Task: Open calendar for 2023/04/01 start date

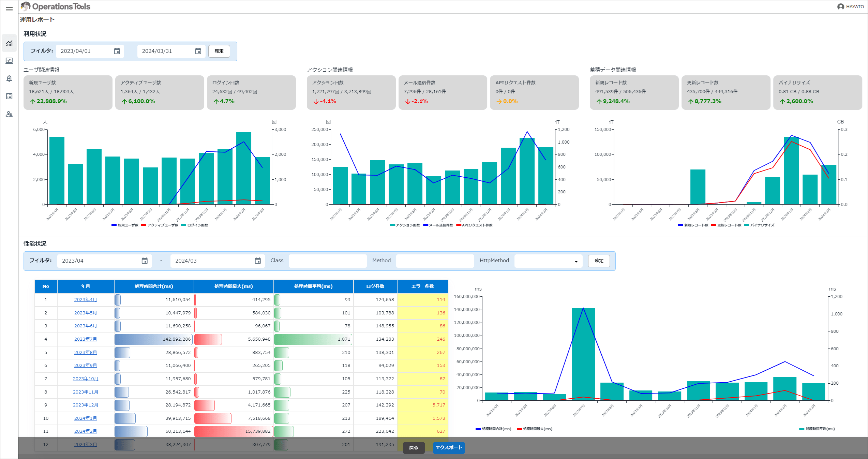Action: pyautogui.click(x=117, y=51)
